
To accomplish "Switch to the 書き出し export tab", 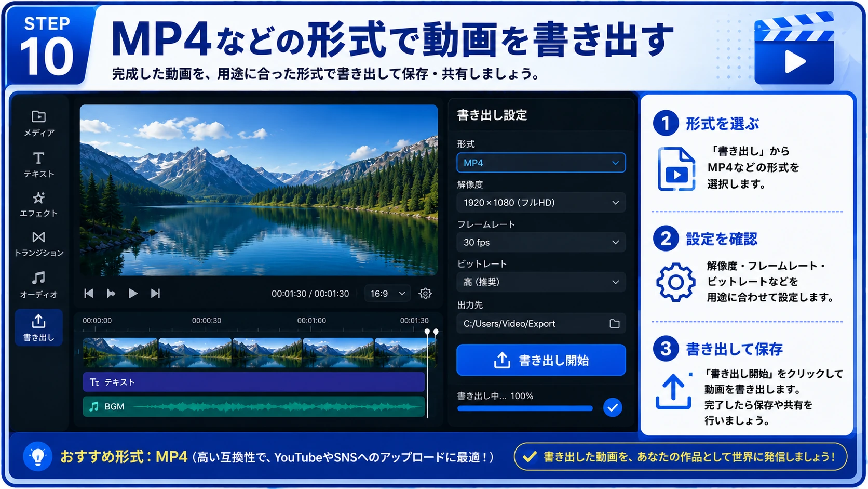I will (x=39, y=327).
